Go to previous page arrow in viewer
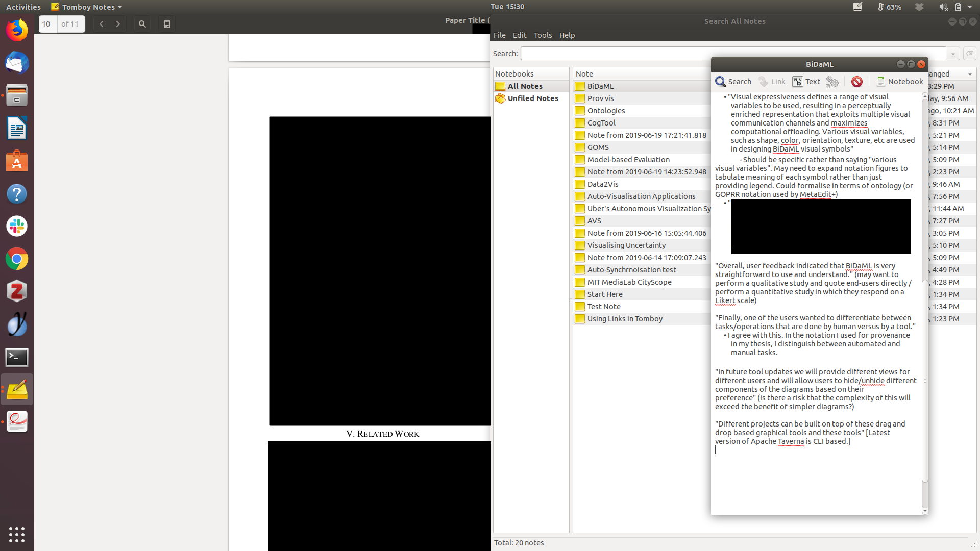Image resolution: width=980 pixels, height=551 pixels. coord(102,24)
